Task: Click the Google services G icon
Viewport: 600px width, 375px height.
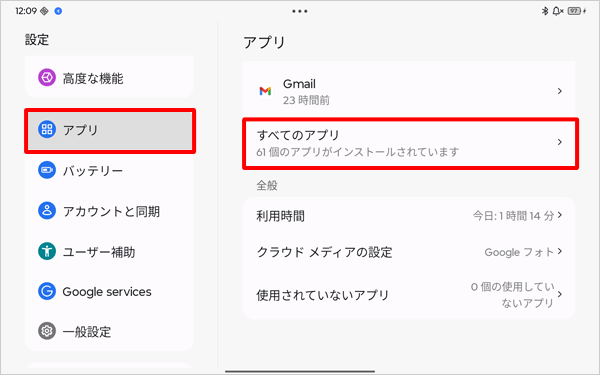Action: (47, 292)
